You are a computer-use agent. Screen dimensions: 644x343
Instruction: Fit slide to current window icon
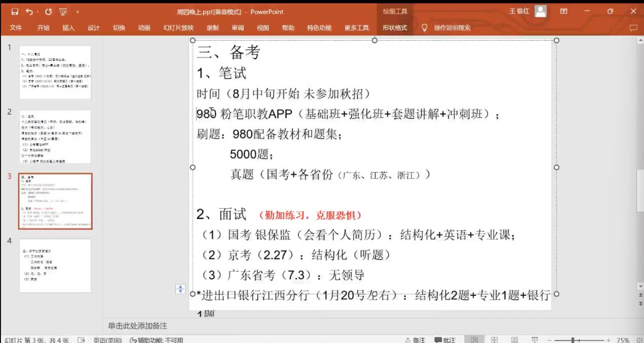coord(638,340)
